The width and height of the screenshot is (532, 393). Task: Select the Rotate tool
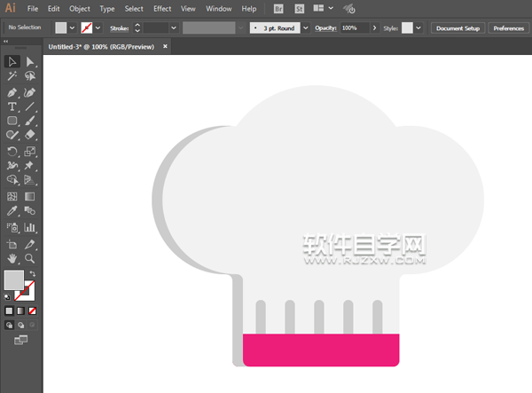(12, 152)
